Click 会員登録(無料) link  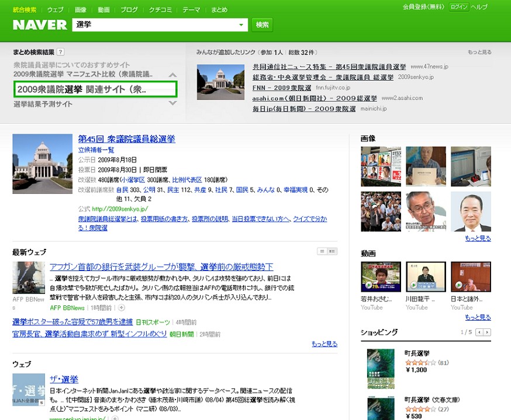pos(423,7)
